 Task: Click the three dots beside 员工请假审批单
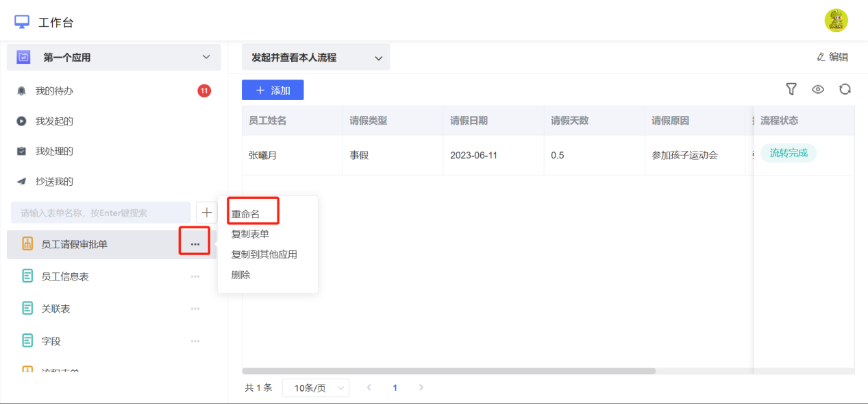coord(195,244)
